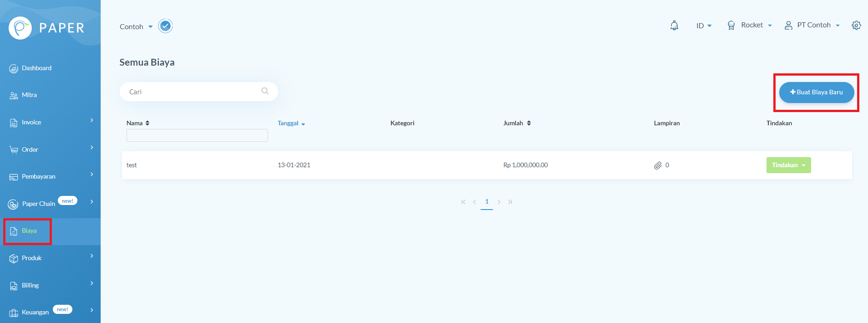Open the PT Contoh account dropdown
868x323 pixels.
[x=818, y=25]
